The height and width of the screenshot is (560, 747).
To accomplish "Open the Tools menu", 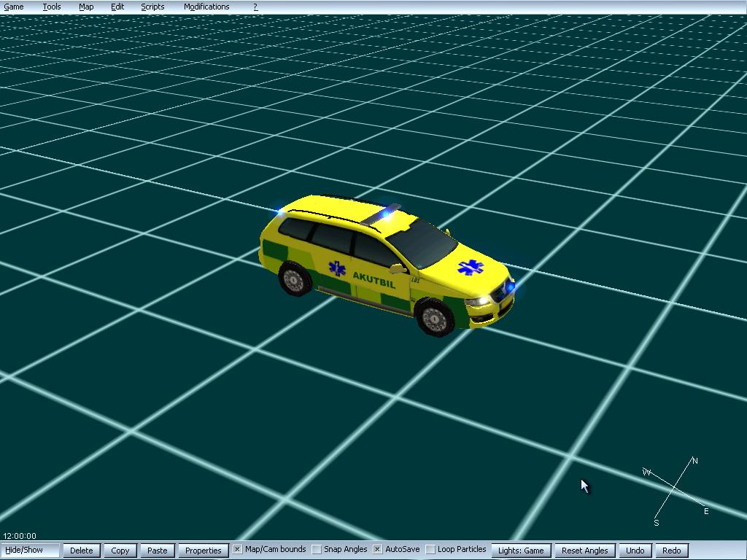I will 52,7.
